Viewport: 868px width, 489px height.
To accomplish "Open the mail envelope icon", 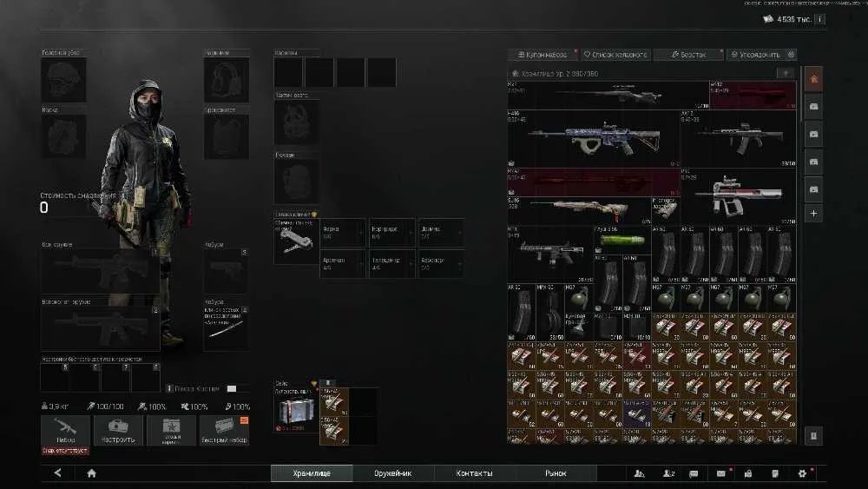I will coord(720,473).
